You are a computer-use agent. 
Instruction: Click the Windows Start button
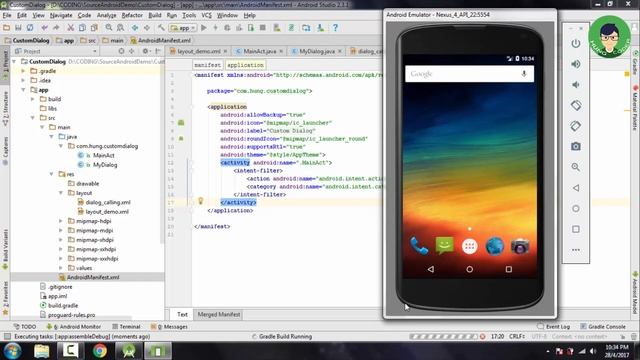(x=13, y=351)
